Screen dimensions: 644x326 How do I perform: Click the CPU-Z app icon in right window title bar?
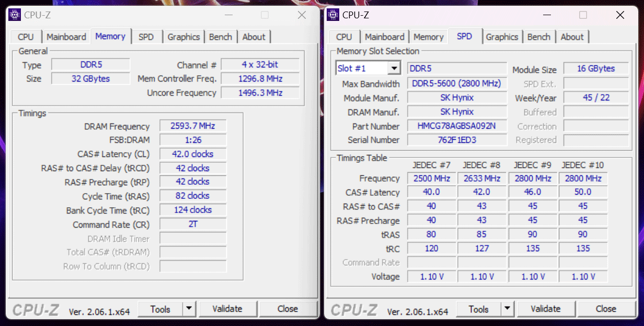(x=333, y=15)
